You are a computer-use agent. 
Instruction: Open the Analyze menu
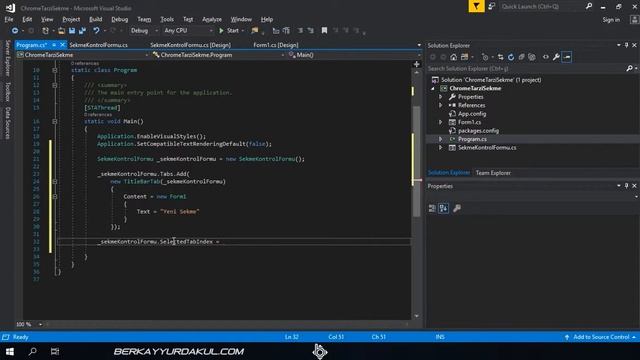pyautogui.click(x=212, y=19)
